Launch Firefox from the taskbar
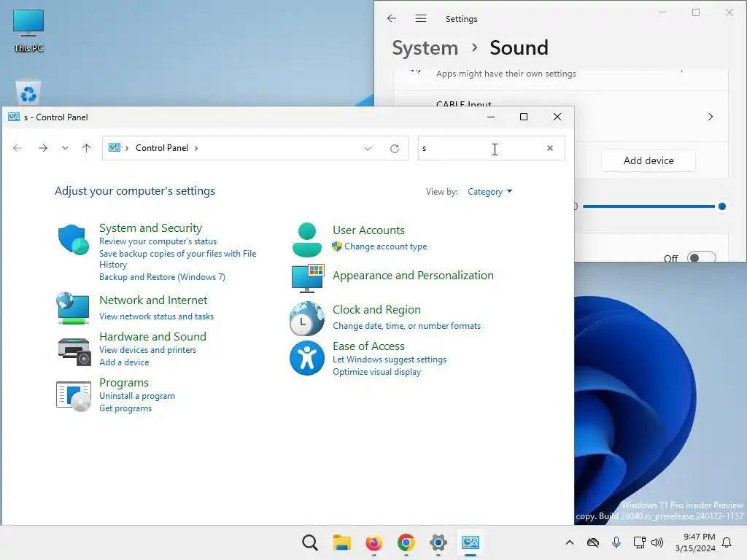The width and height of the screenshot is (747, 560). coord(374,542)
